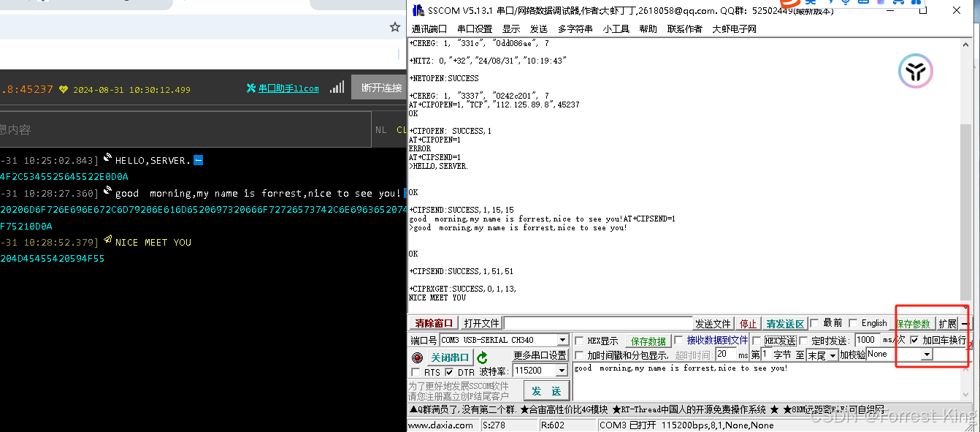
Task: Click the 定时发送 interval field showing 1000
Action: pos(866,340)
